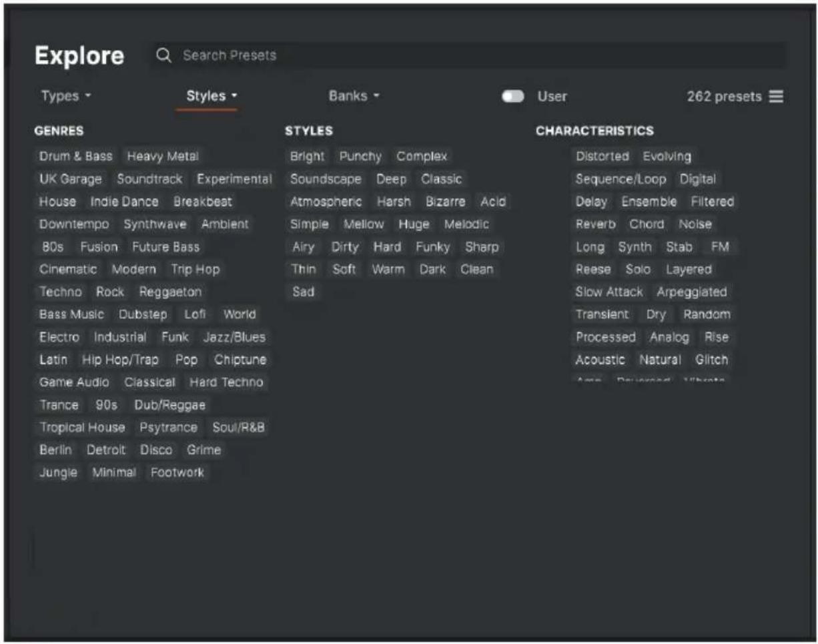Filter by Warm style
This screenshot has width=818, height=644.
388,270
